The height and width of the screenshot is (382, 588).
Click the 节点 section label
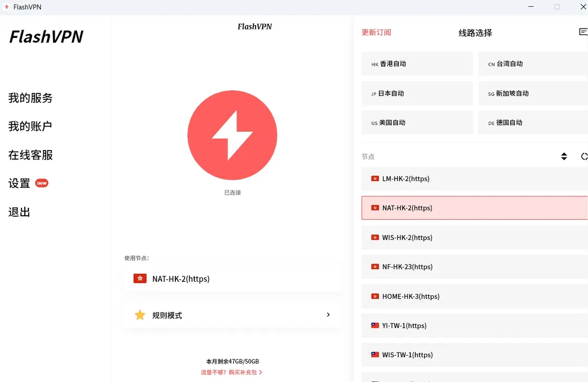coord(368,156)
